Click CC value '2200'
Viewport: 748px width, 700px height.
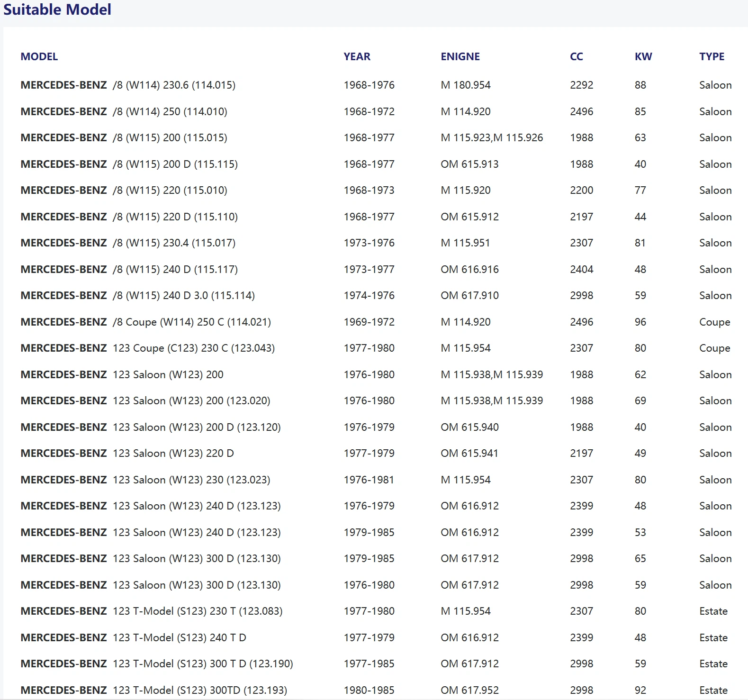582,190
